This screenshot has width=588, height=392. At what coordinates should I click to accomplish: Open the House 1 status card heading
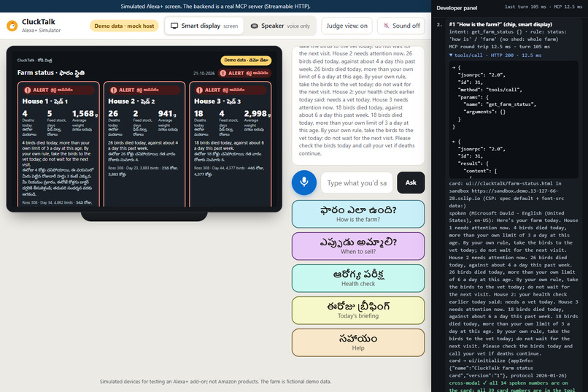(x=45, y=101)
